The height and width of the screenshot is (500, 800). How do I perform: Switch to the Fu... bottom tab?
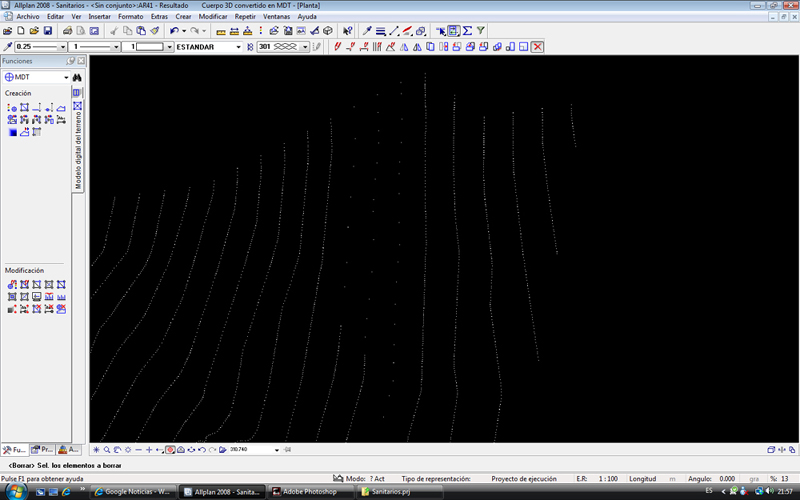pyautogui.click(x=14, y=449)
